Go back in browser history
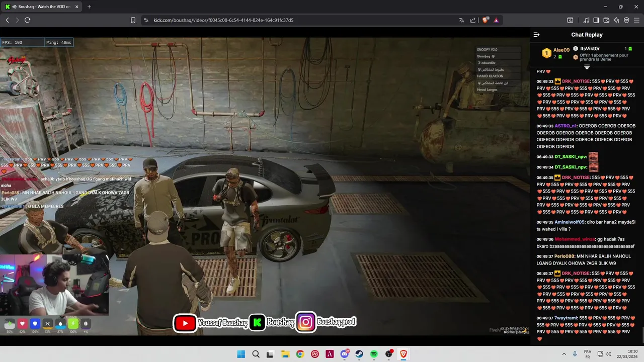This screenshot has width=644, height=362. [x=8, y=20]
